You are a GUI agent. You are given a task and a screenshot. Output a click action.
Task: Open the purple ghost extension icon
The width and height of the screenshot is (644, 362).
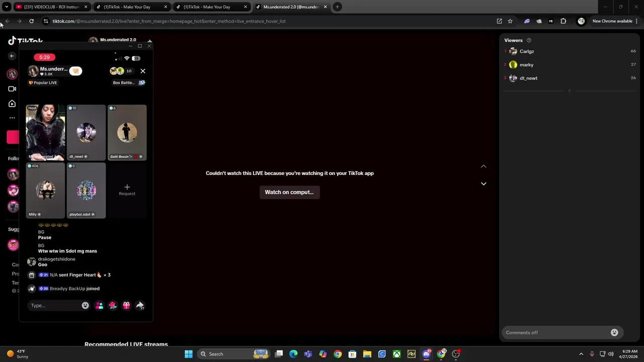click(527, 21)
